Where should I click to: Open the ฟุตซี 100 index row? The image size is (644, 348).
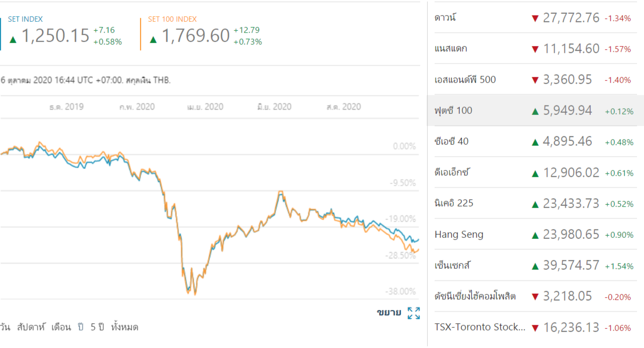tap(453, 111)
